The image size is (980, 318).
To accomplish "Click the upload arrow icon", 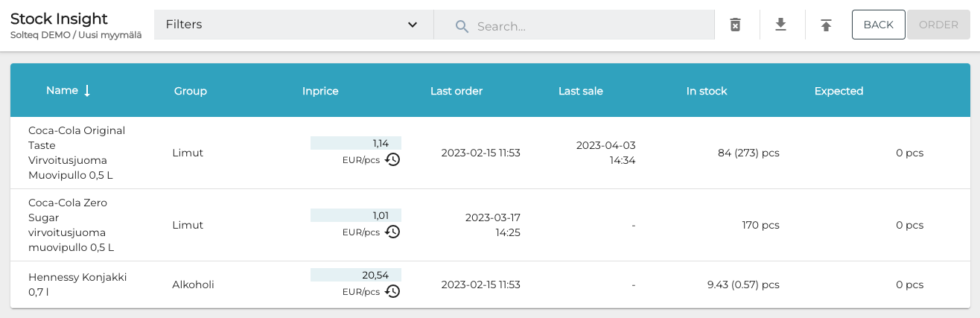I will pos(826,25).
